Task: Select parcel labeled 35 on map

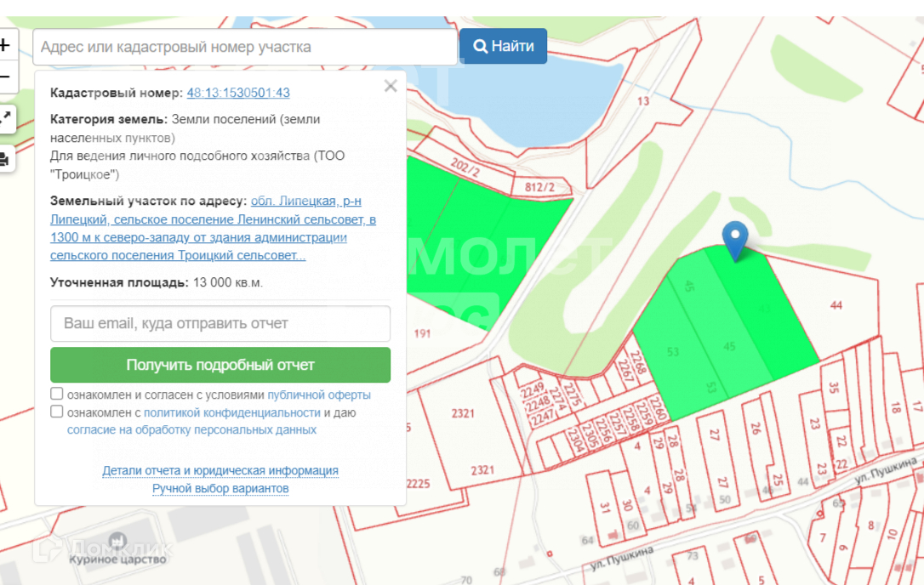Action: pyautogui.click(x=833, y=388)
